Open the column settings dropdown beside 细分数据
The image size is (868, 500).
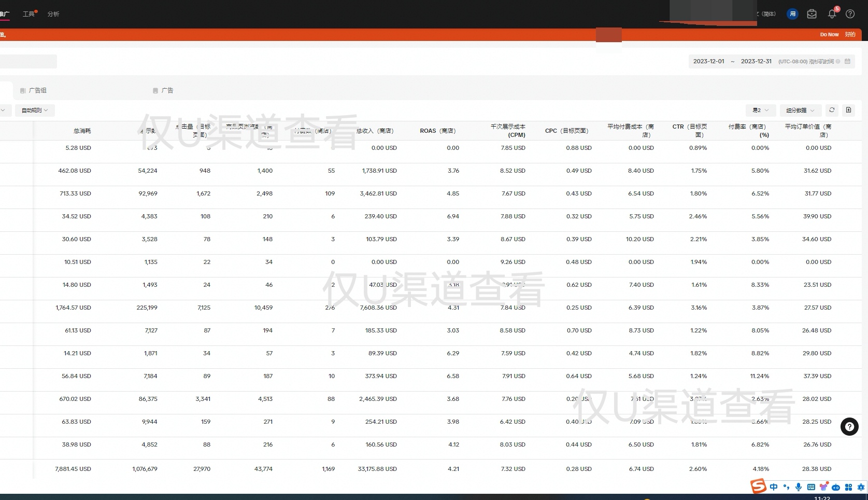(760, 110)
